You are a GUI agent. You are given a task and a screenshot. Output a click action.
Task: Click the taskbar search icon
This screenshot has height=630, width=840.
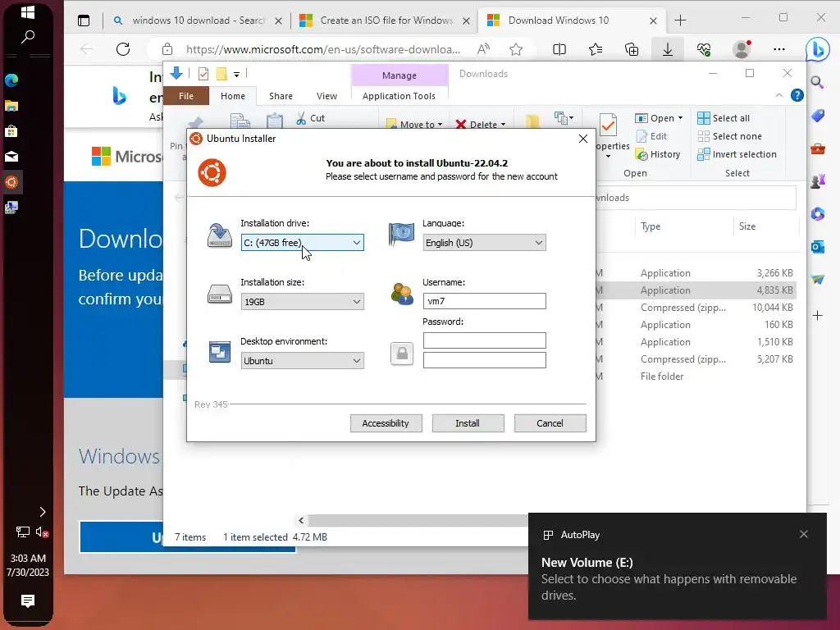coord(27,37)
